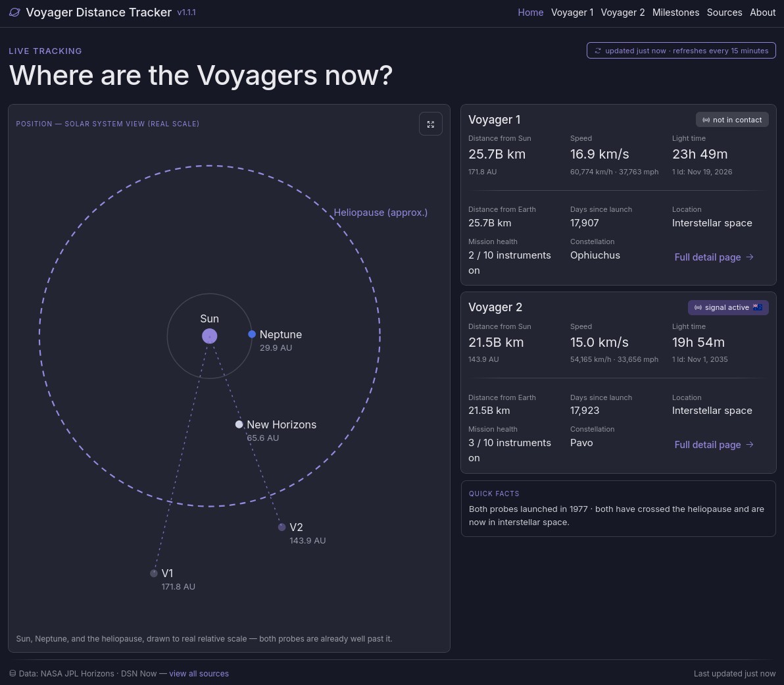Open Voyager 2 Full detail page link
This screenshot has width=784, height=685.
click(x=714, y=445)
